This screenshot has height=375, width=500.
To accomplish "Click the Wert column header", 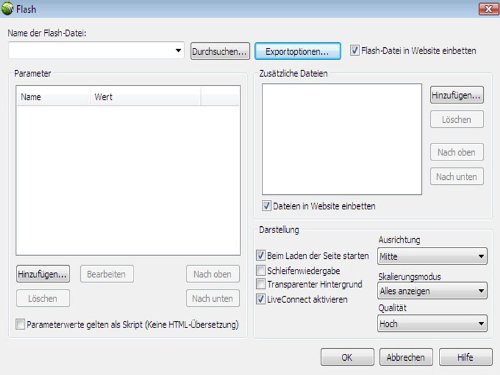I will point(145,97).
